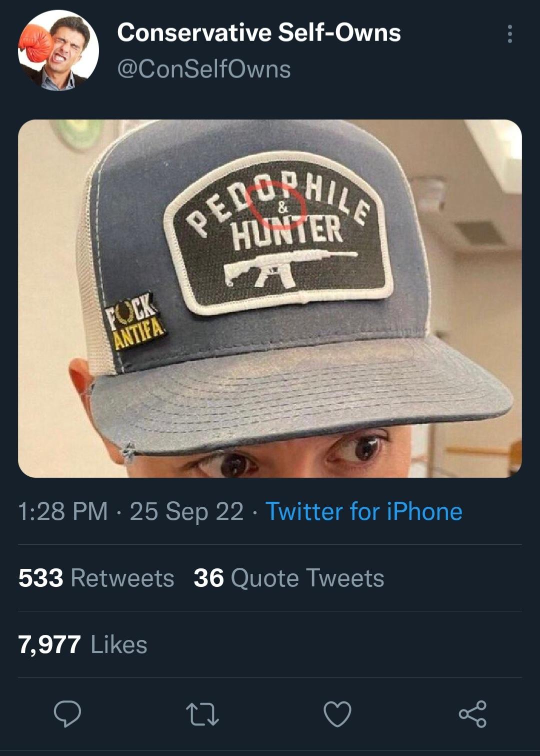Image resolution: width=540 pixels, height=756 pixels.
Task: Click the 7,977 like count number
Action: click(49, 644)
